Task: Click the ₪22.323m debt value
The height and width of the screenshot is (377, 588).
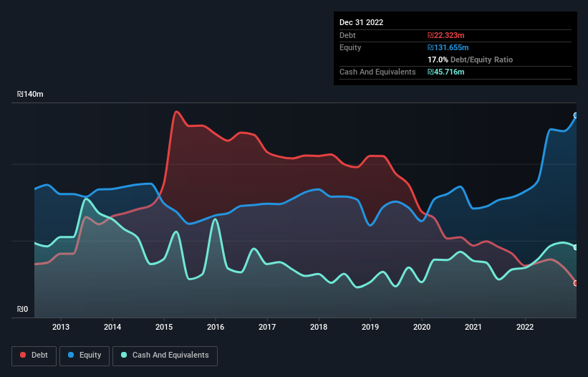Action: pos(446,35)
